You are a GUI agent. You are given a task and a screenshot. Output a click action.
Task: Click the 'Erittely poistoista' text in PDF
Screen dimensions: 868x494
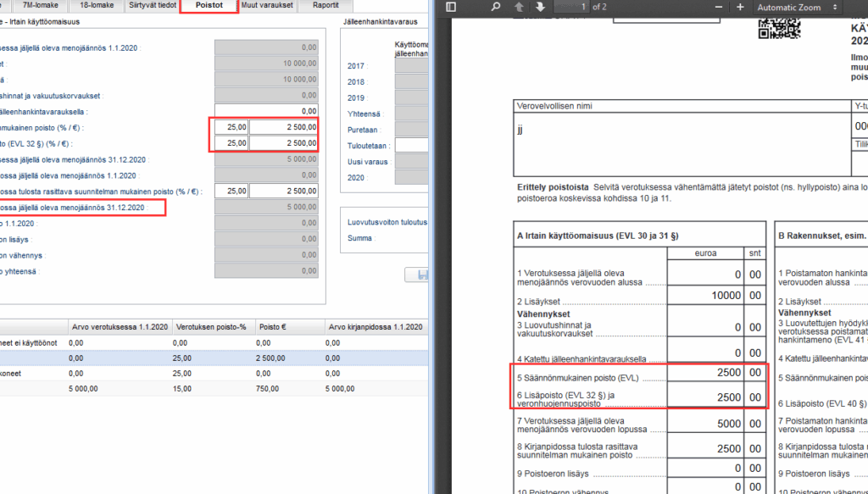click(x=553, y=187)
